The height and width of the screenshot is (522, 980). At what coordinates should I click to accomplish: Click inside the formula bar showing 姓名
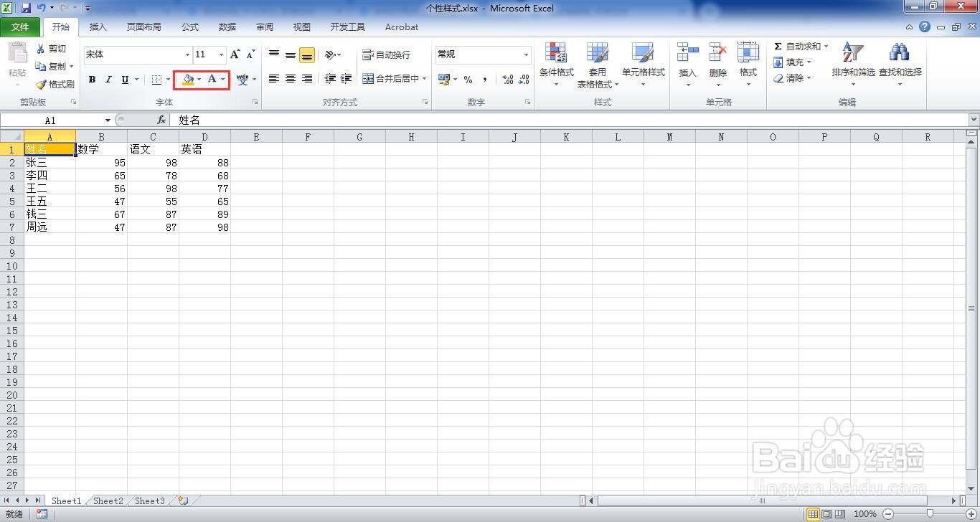click(x=570, y=120)
